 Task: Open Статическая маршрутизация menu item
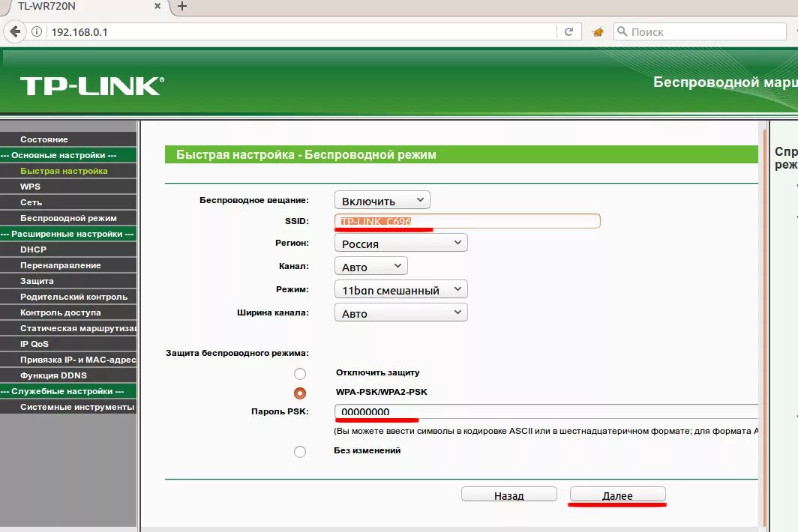click(68, 328)
